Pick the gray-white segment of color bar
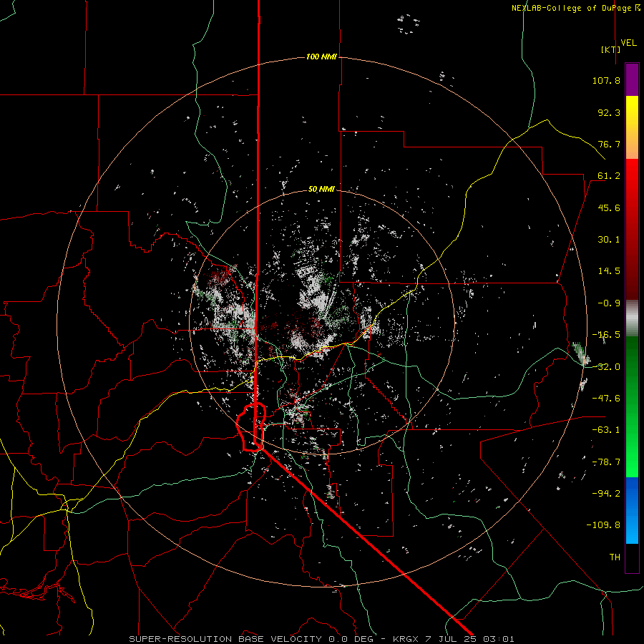Viewport: 644px width, 644px height. [632, 318]
